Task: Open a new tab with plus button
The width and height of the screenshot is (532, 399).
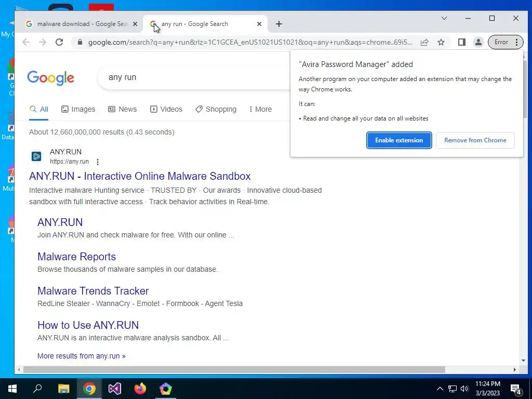Action: [x=278, y=24]
